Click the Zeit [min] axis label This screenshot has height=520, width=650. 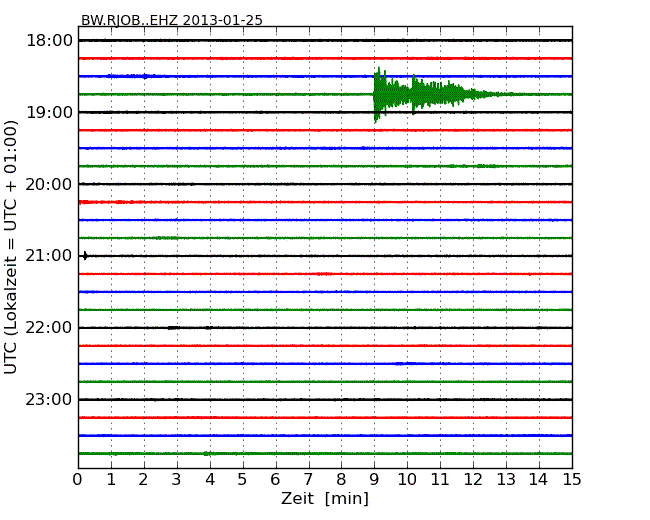(325, 498)
